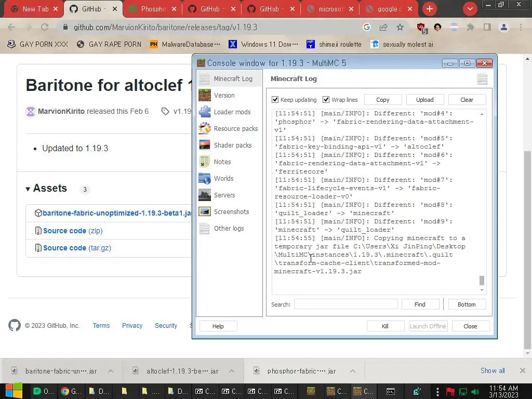Open Windows 11 Dow bookmark
This screenshot has height=399, width=532.
263,45
